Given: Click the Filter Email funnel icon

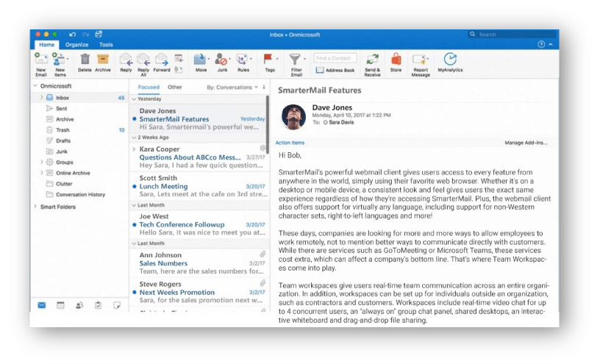Looking at the screenshot, I should (295, 59).
